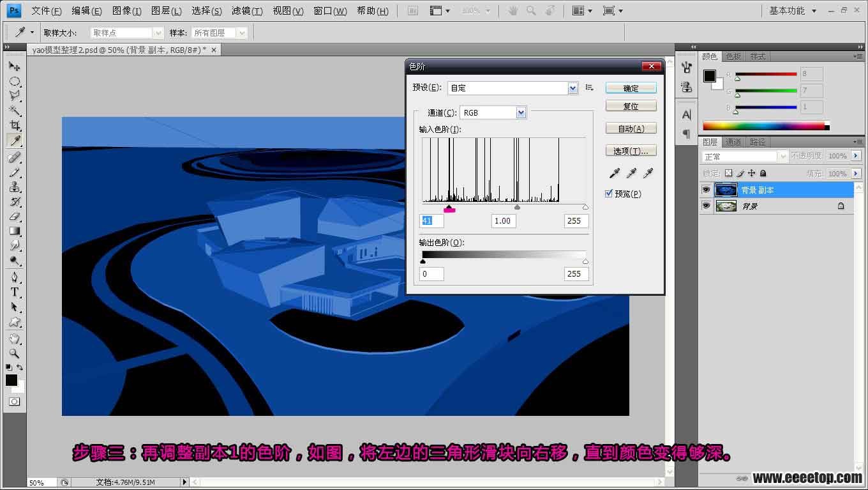Screen dimensions: 868x490
Task: Select the Custom Shape tool
Action: pyautogui.click(x=14, y=322)
